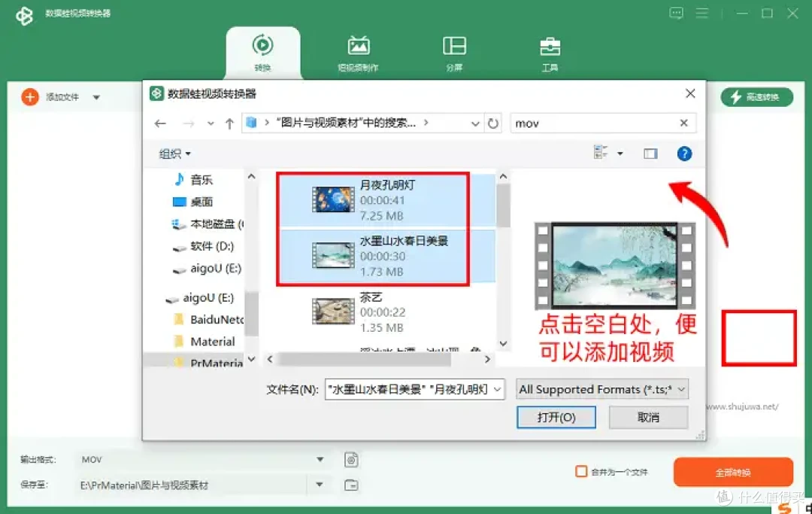Go up one folder level

(x=229, y=123)
